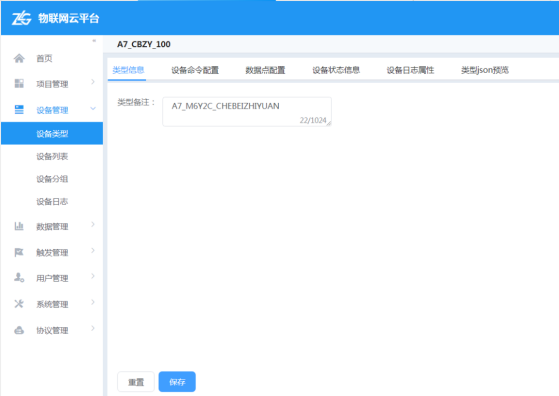Expand the 用户管理 chevron
Image resolution: width=559 pixels, height=396 pixels.
[x=93, y=276]
